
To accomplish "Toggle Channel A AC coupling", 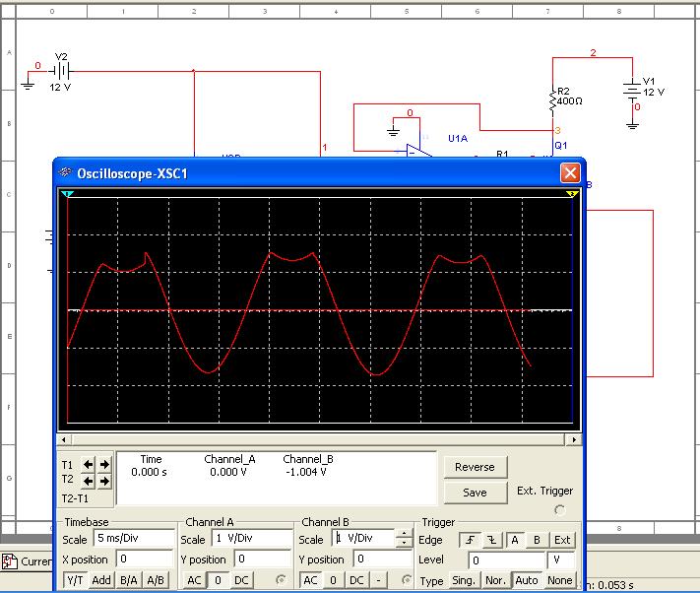I will point(195,580).
